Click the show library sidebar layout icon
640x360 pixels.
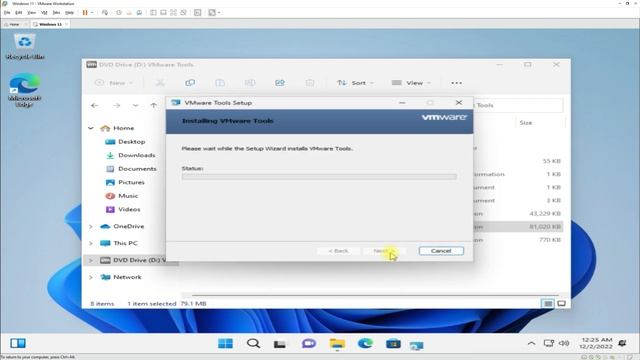point(153,13)
